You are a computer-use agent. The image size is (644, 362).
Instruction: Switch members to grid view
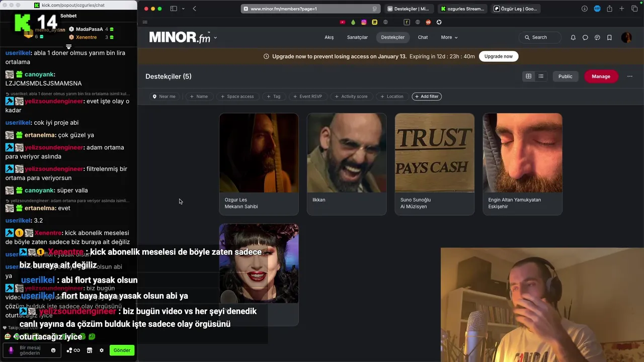tap(528, 76)
